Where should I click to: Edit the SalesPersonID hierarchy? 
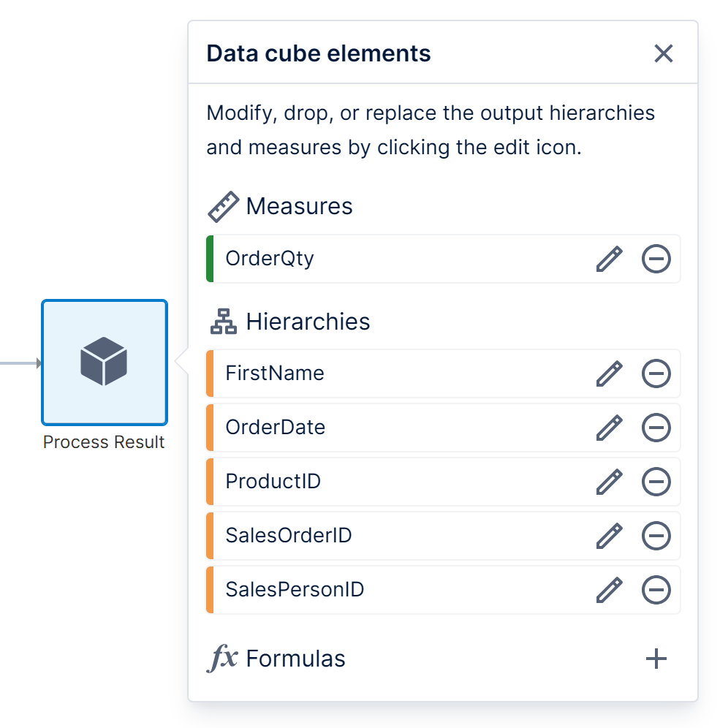coord(609,590)
